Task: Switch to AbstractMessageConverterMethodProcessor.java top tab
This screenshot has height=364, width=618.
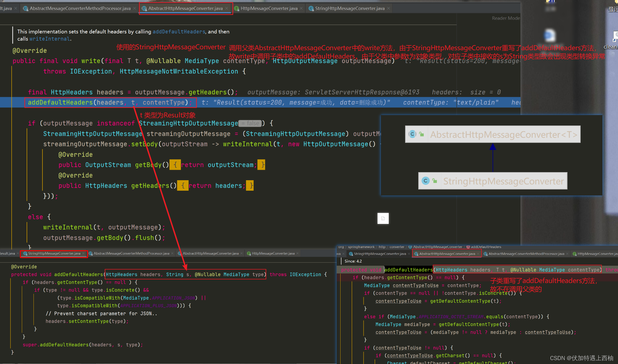Action: 80,8
